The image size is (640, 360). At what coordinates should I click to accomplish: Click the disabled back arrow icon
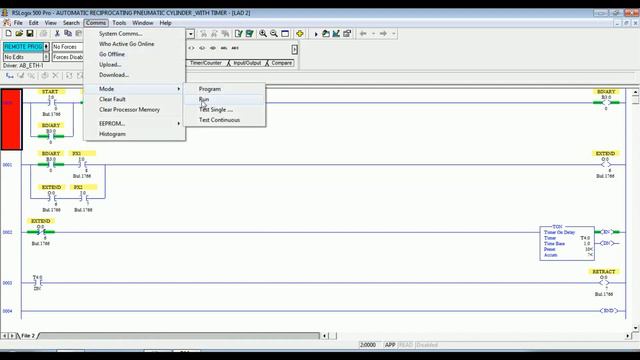pyautogui.click(x=363, y=33)
